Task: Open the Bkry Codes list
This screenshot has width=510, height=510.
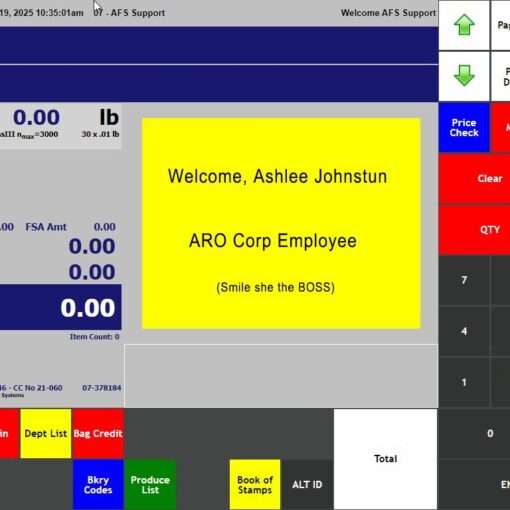Action: (x=98, y=485)
